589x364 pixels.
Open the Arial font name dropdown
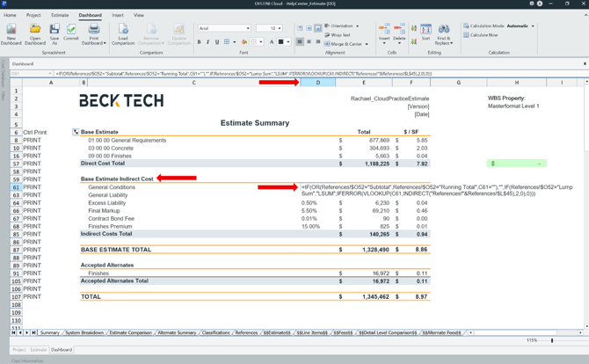pos(249,28)
